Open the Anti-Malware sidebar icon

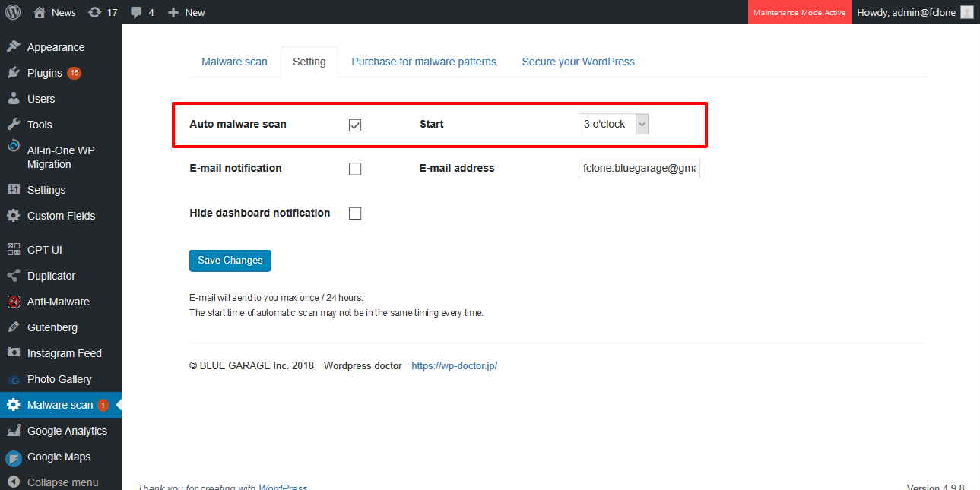pyautogui.click(x=14, y=302)
